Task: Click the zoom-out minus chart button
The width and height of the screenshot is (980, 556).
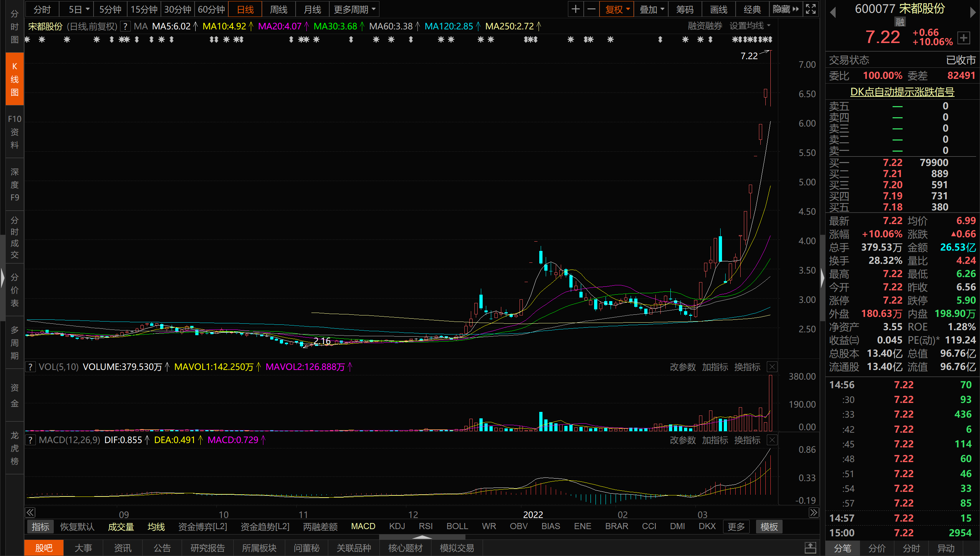Action: (591, 9)
